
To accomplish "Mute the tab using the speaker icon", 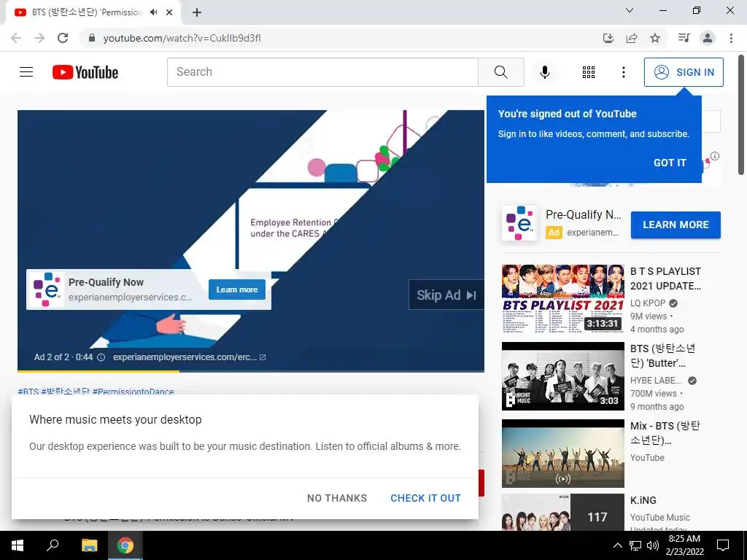I will click(153, 12).
